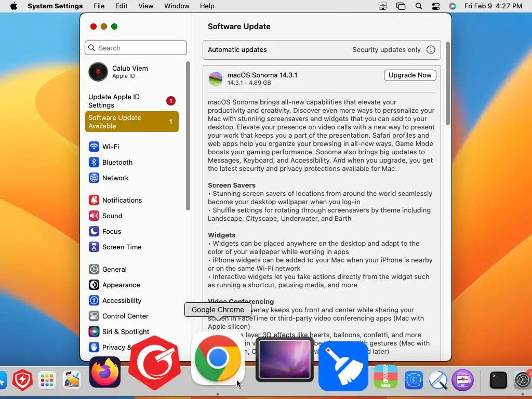Open the Window menu

(x=177, y=6)
